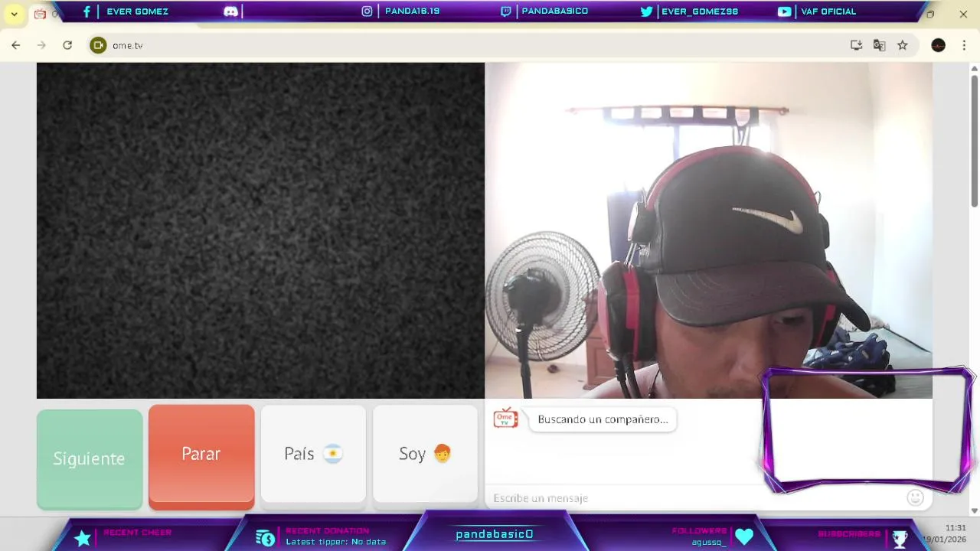Click the camera site-info icon in address bar
This screenshot has width=980, height=551.
coord(98,45)
